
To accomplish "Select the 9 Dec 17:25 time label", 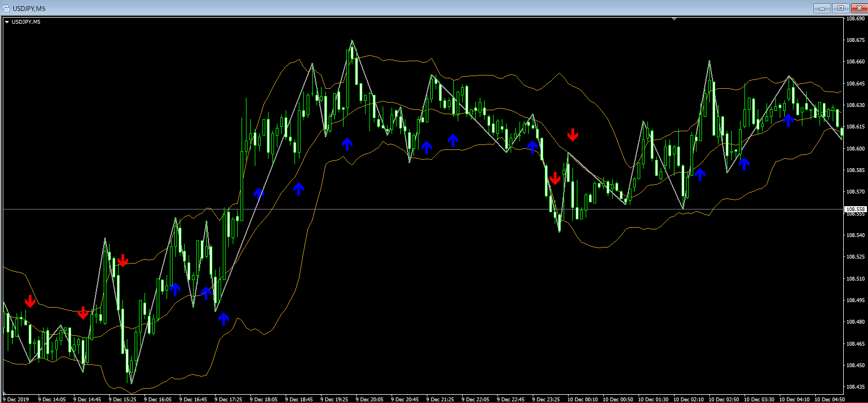I will point(228,400).
